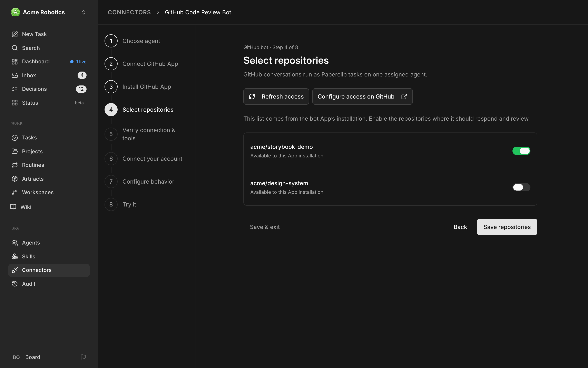The image size is (588, 368).
Task: Open Tasks in the Work section
Action: tap(49, 138)
